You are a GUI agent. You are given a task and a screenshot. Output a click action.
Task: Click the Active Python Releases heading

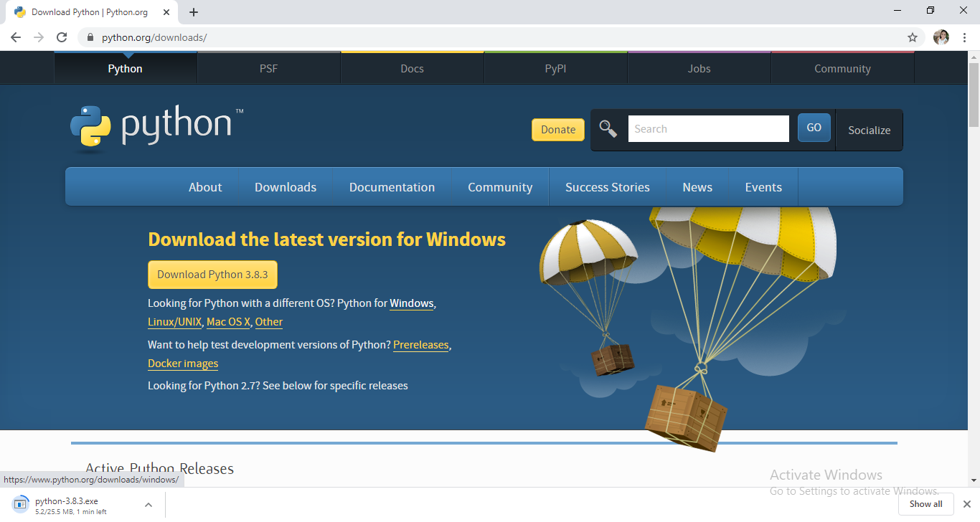tap(159, 469)
